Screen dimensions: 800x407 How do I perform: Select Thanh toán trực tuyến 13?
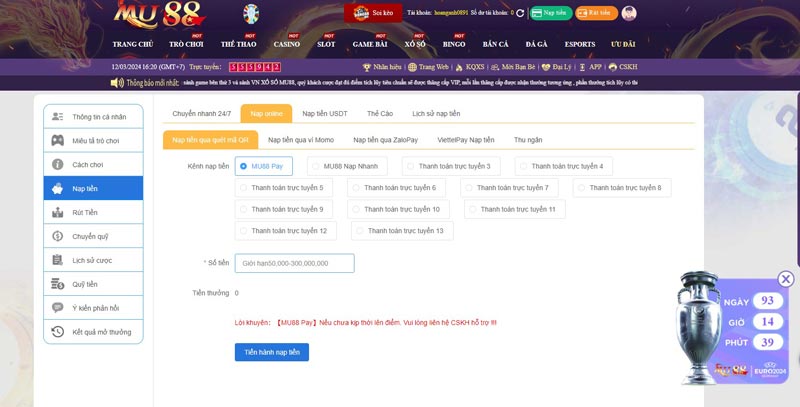pos(402,231)
